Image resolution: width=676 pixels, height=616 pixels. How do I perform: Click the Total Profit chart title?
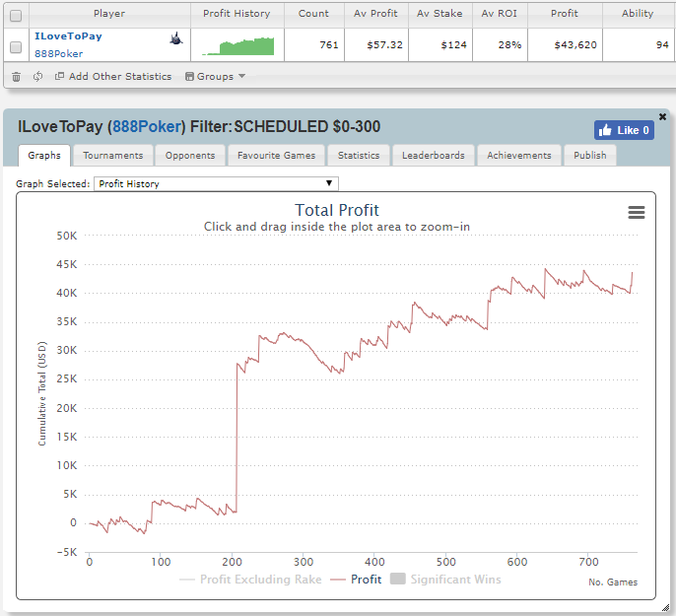pyautogui.click(x=337, y=210)
